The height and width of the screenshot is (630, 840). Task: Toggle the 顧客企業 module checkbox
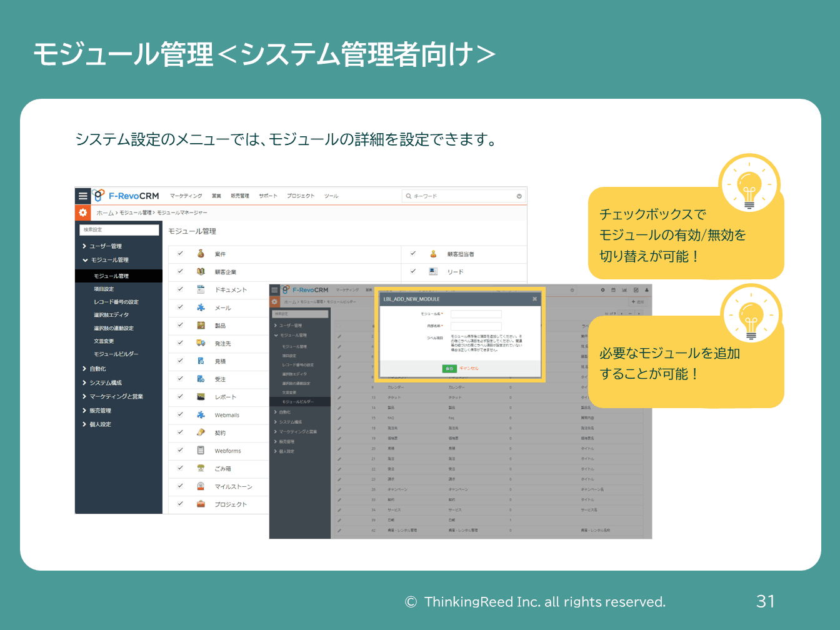[x=180, y=271]
